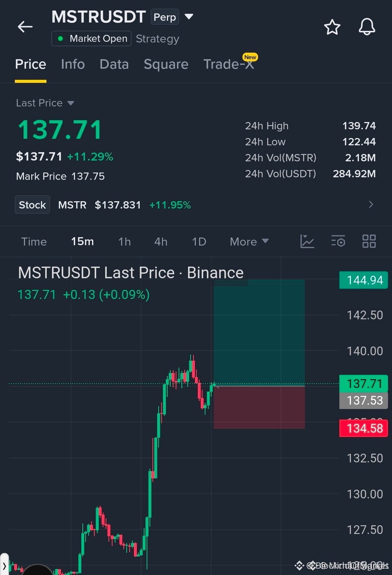Click the 24h Vol(MSTR) value 2.18M
The width and height of the screenshot is (392, 575).
point(360,158)
